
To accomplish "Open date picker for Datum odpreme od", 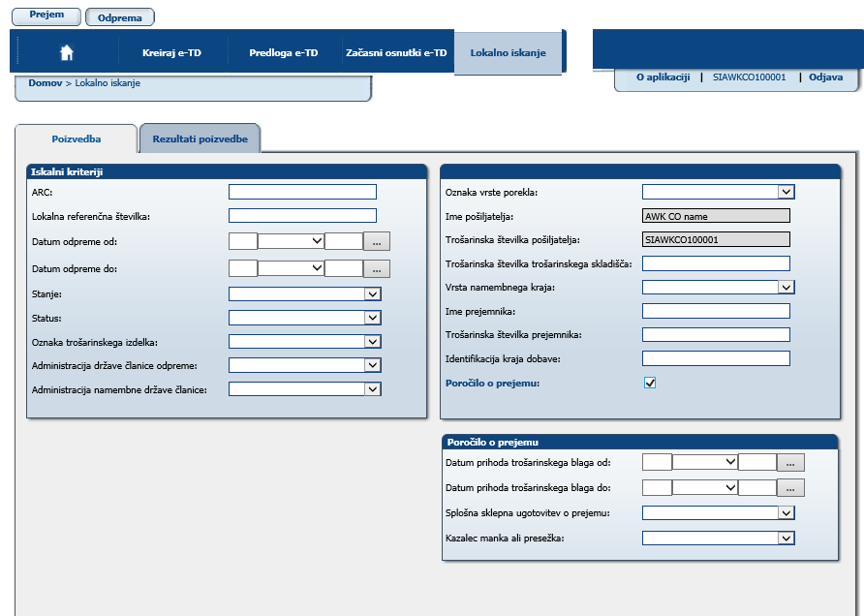I will coord(377,241).
